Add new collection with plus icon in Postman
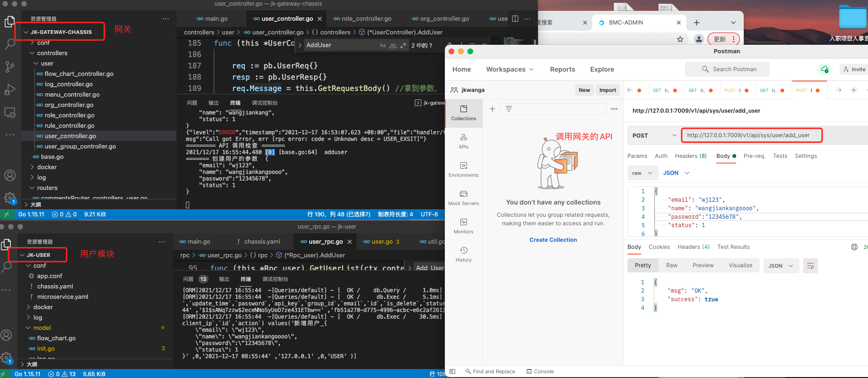Viewport: 868px width, 378px height. [x=492, y=109]
